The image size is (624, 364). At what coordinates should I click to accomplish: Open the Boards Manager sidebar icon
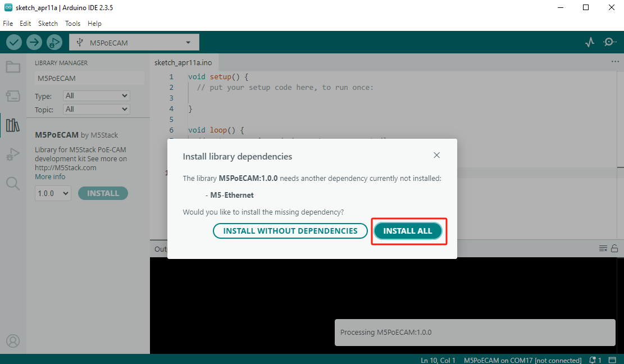[x=13, y=96]
